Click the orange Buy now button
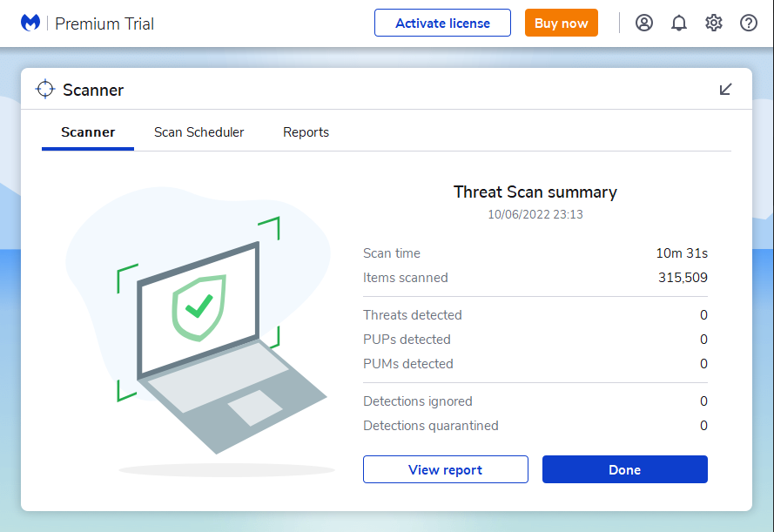774x532 pixels. point(562,24)
